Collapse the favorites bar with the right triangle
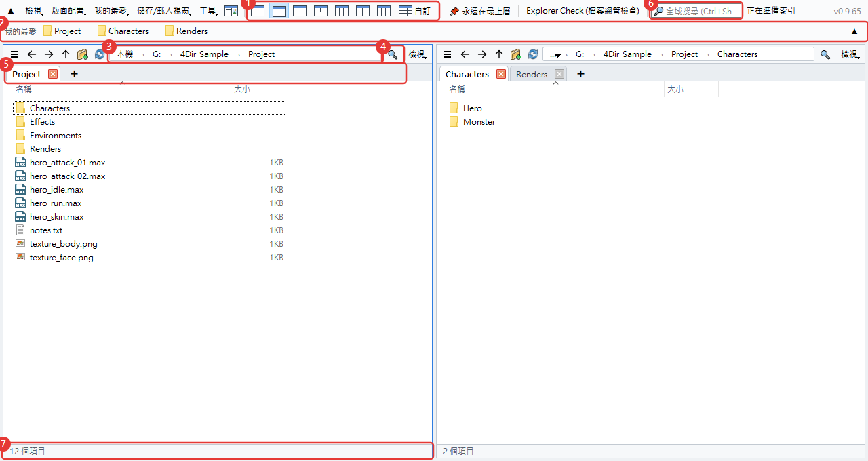This screenshot has height=461, width=868. 854,31
